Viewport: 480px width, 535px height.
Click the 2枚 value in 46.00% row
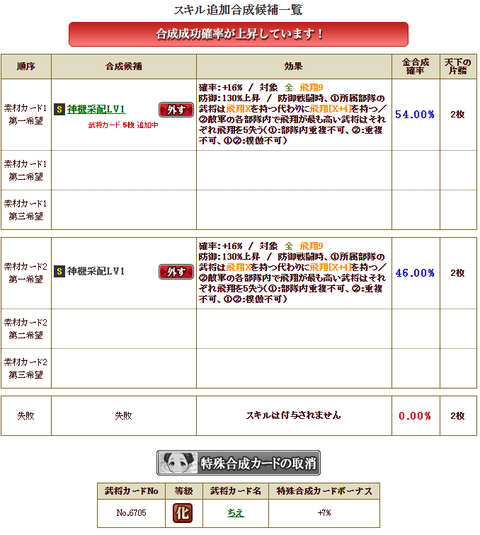[x=457, y=273]
